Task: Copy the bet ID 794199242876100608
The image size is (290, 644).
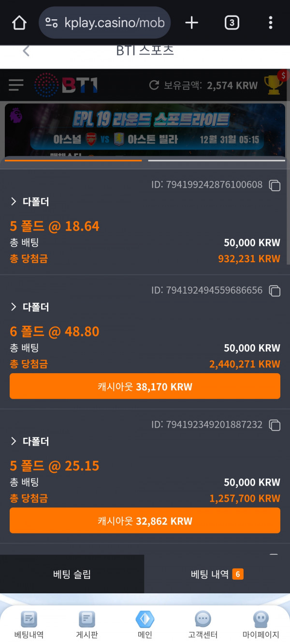Action: point(274,185)
